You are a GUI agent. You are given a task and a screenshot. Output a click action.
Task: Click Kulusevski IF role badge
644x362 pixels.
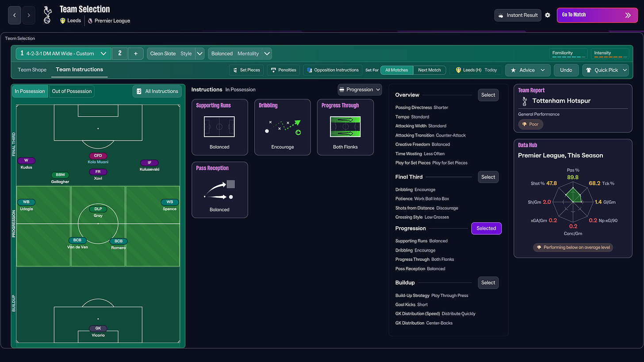tap(149, 163)
